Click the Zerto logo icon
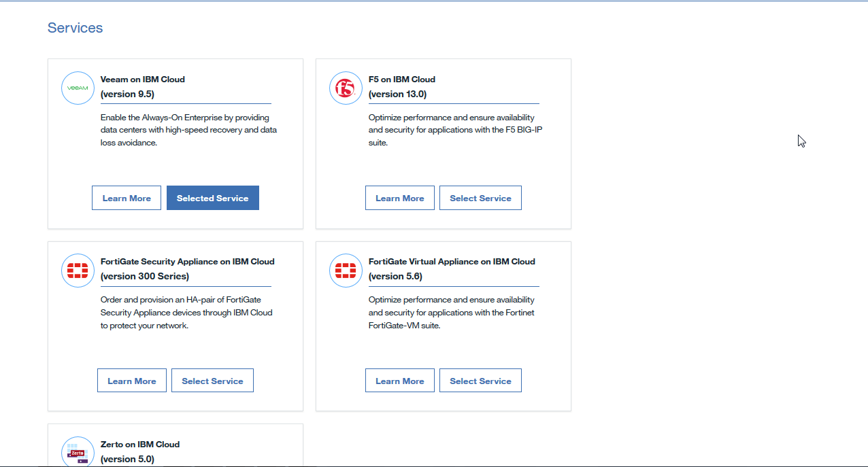Screen dimensions: 868x467 coord(78,453)
